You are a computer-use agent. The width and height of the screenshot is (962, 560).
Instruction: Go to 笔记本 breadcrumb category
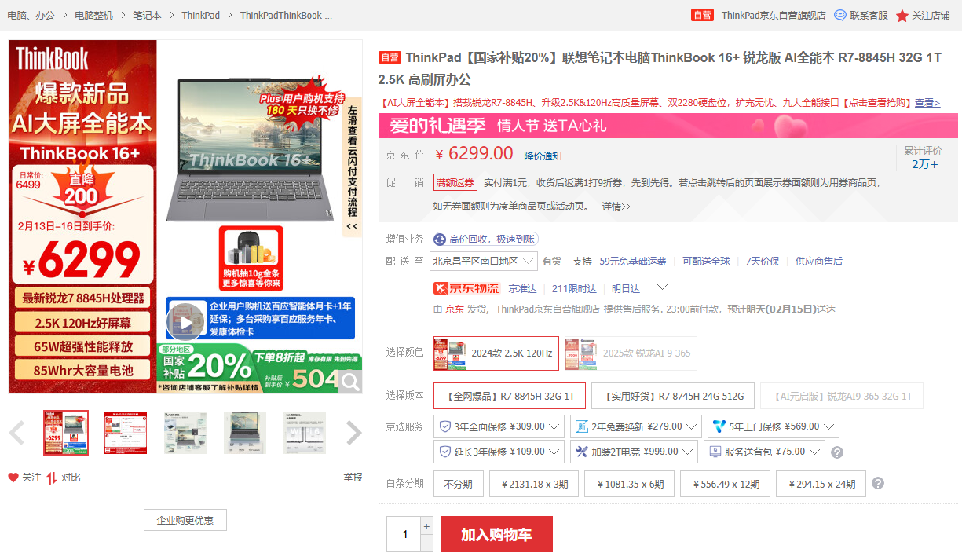147,16
